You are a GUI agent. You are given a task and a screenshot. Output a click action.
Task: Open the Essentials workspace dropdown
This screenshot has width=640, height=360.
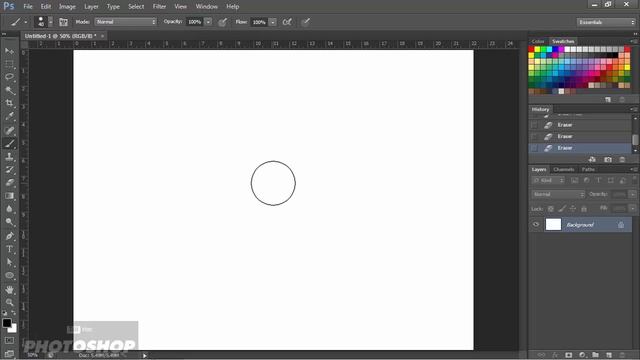pos(607,22)
